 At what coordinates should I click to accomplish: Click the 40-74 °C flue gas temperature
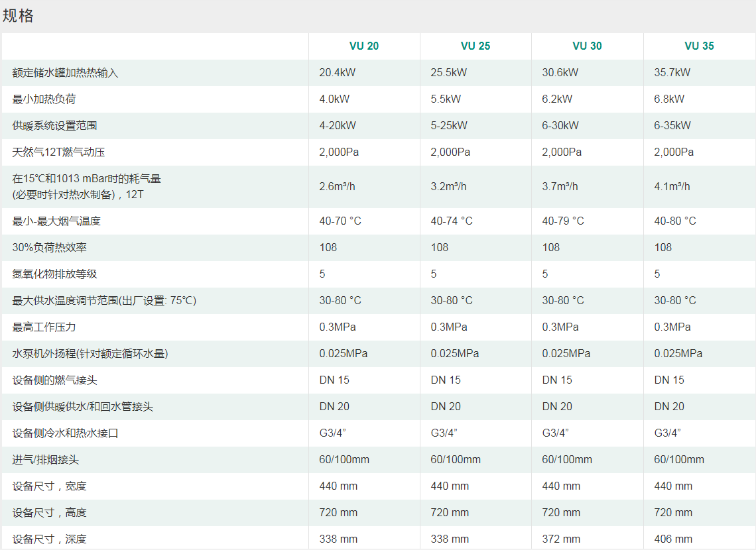(452, 221)
